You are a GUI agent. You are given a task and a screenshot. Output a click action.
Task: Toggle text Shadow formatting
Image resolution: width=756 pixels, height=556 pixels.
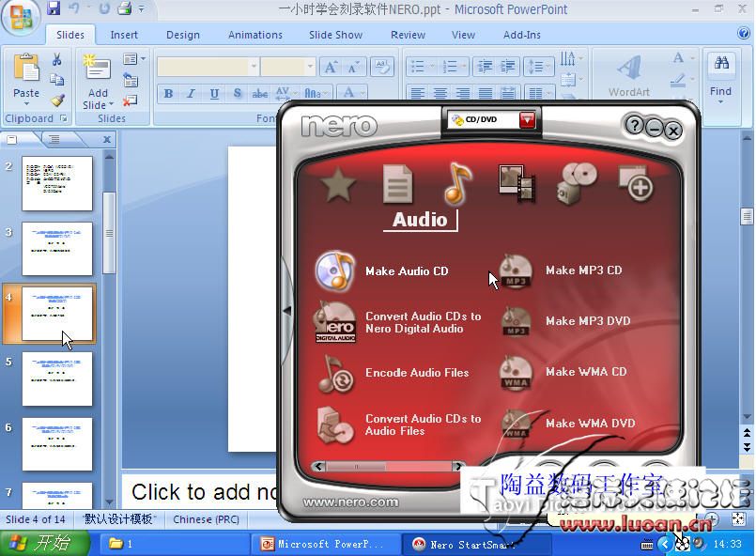pyautogui.click(x=238, y=93)
